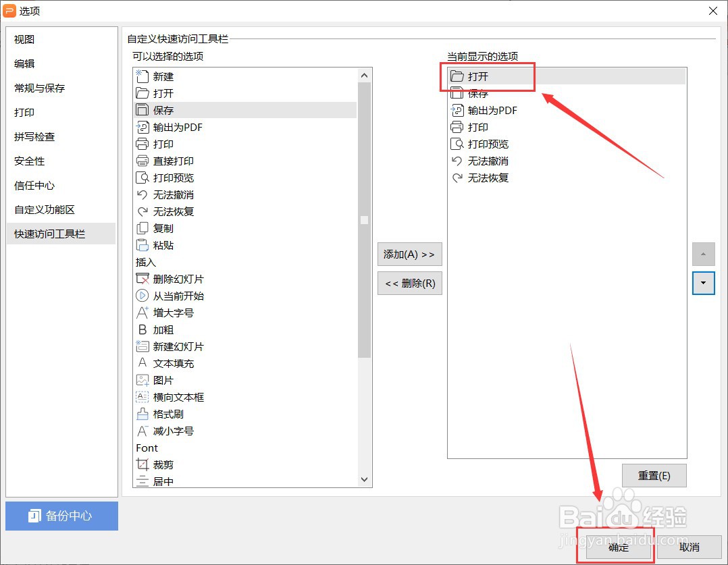Click the 取消 cancel button

[x=689, y=547]
